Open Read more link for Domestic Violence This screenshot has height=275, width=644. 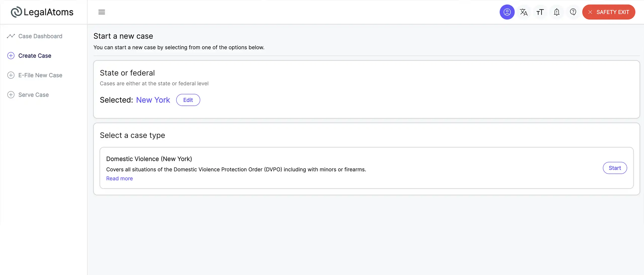click(x=119, y=178)
